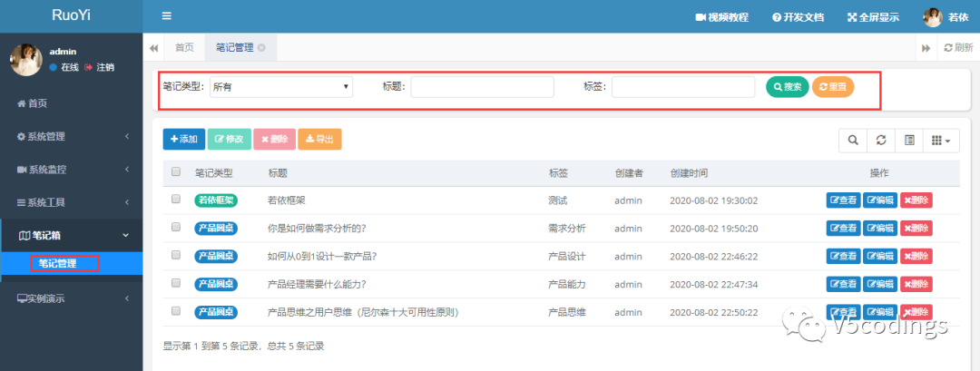This screenshot has height=371, width=980.
Task: Click the RuoYi logo text
Action: pyautogui.click(x=72, y=15)
